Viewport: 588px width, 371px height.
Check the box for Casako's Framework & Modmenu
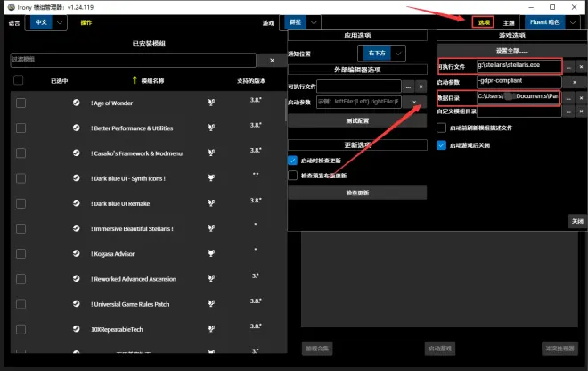click(20, 153)
